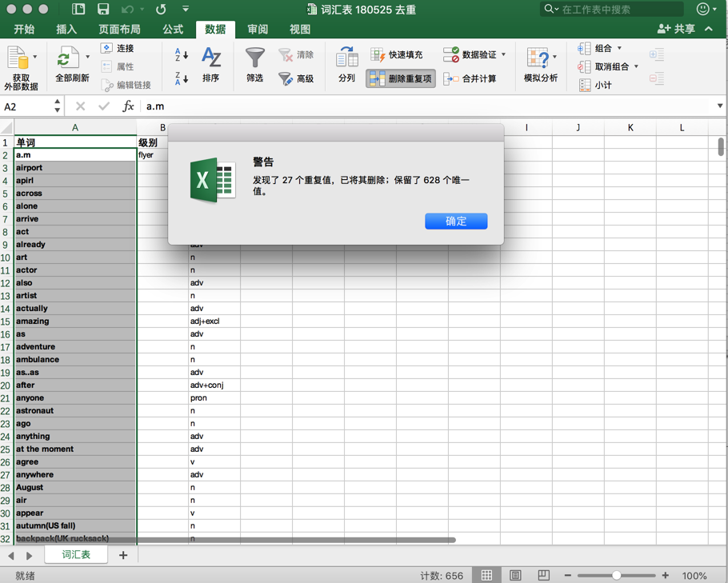Viewport: 728px width, 583px height.
Task: Switch to the 公式 tab
Action: point(173,30)
